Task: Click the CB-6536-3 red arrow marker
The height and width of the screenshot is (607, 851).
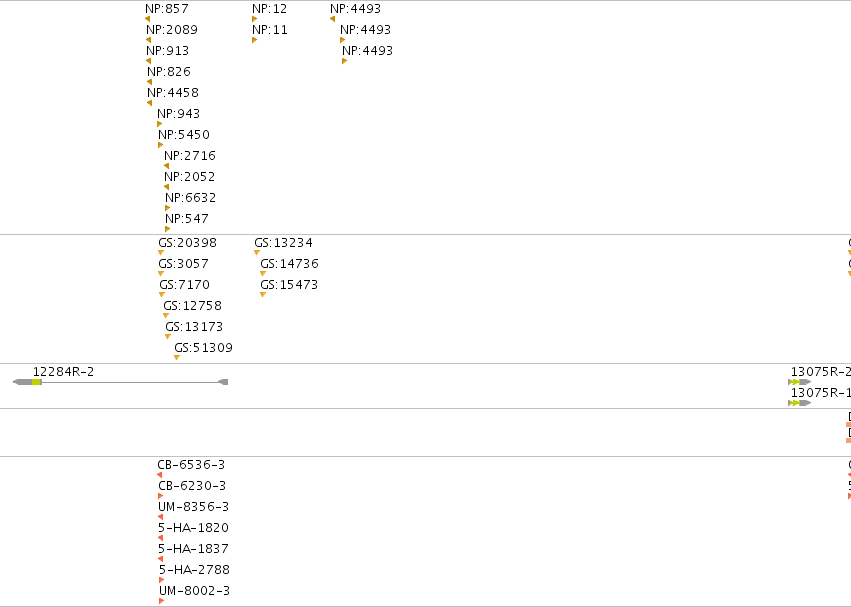Action: [x=160, y=475]
